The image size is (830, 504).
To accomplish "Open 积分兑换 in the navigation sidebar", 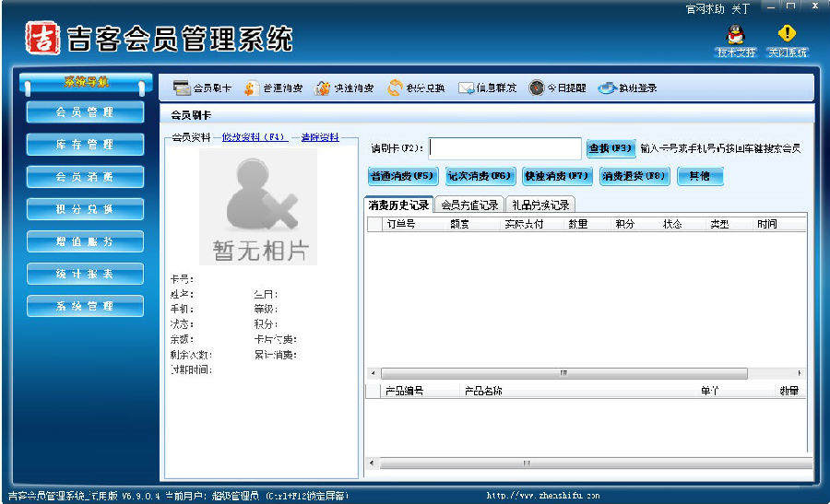I will click(x=85, y=209).
